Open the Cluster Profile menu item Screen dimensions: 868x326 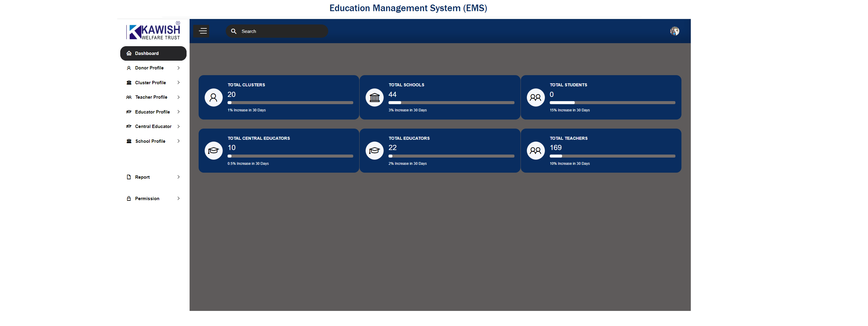click(153, 83)
